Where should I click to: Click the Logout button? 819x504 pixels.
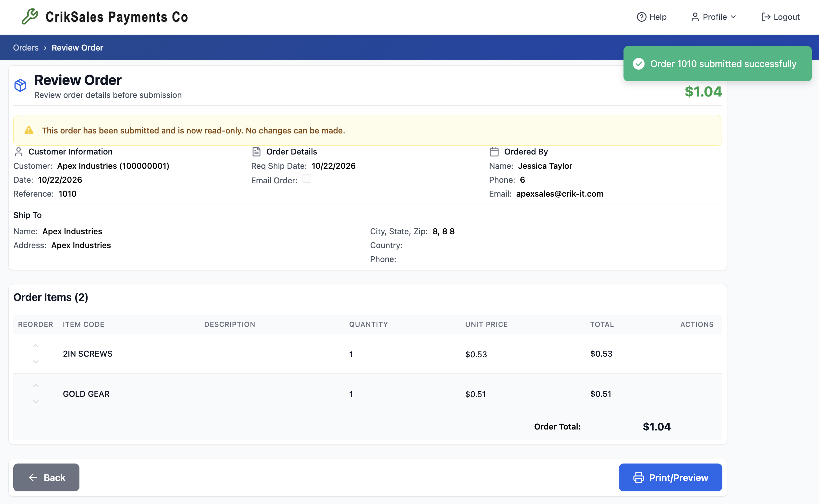point(780,17)
